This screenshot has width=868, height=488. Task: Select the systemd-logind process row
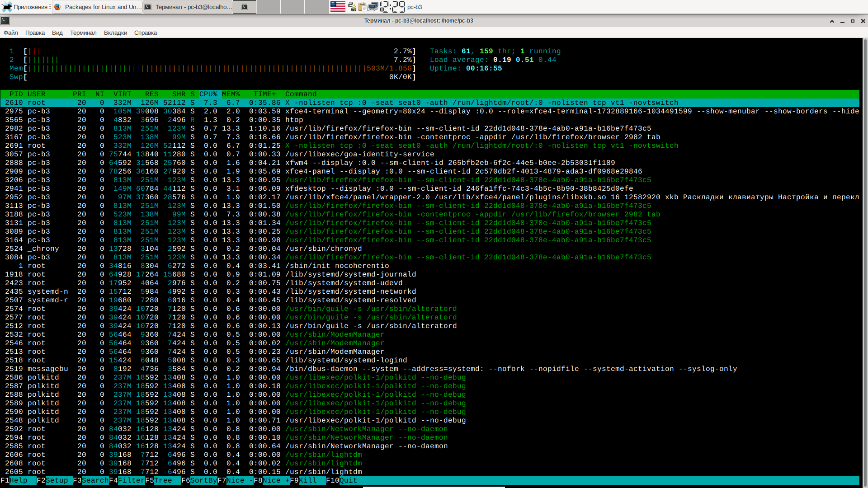429,360
